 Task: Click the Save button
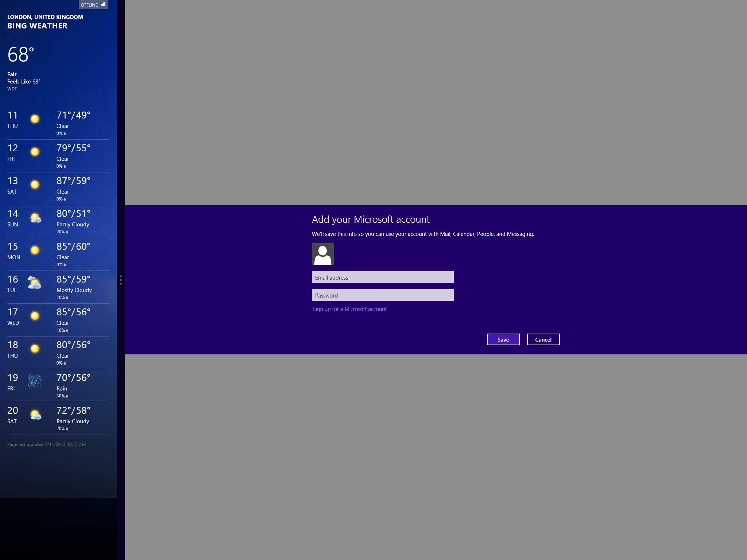[503, 339]
